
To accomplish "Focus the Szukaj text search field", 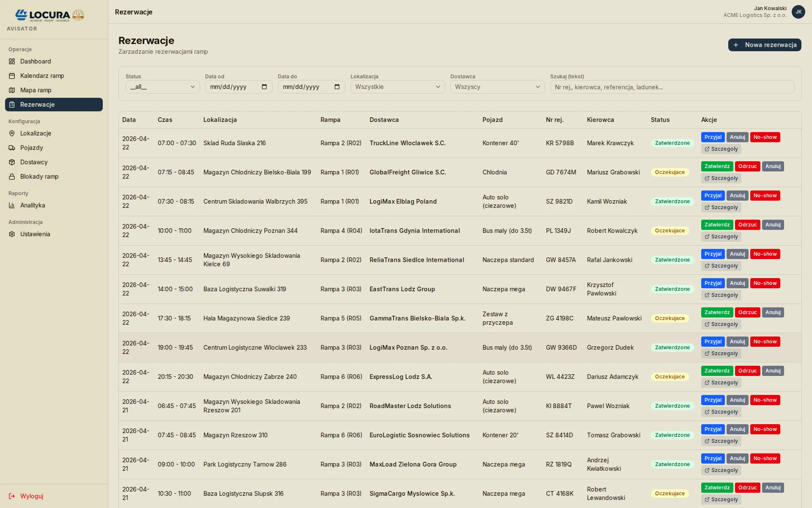I will click(672, 87).
